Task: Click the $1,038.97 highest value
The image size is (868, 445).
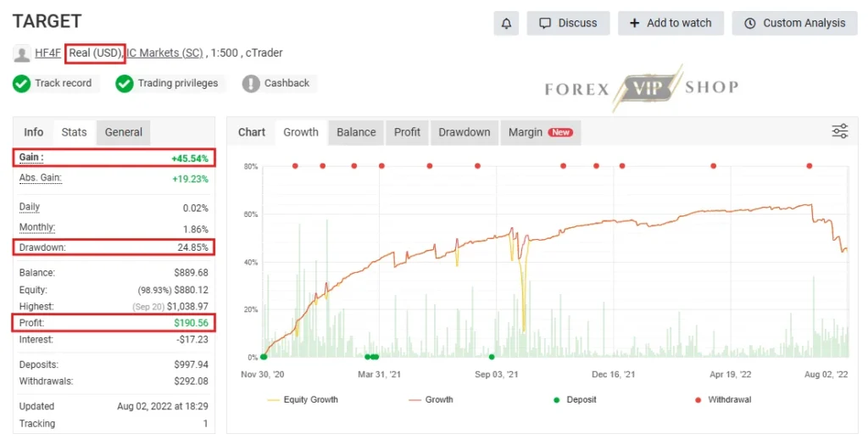Action: coord(187,307)
